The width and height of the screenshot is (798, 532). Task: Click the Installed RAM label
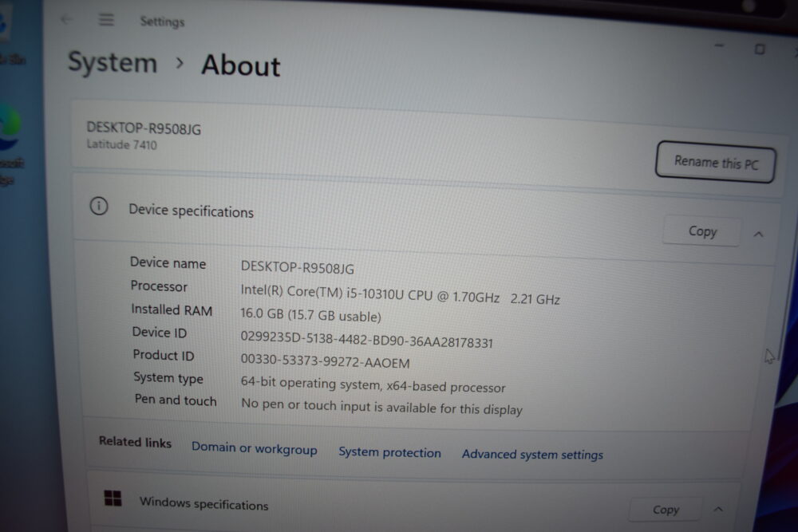(x=172, y=309)
